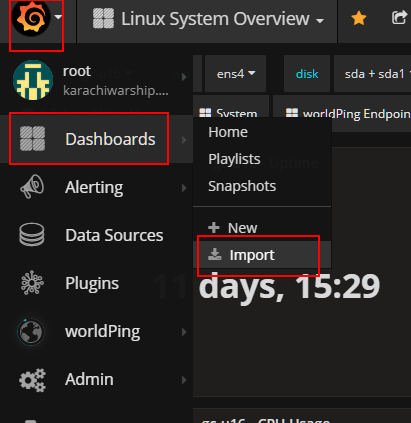
Task: Open Snapshots from the Dashboards submenu
Action: (242, 186)
